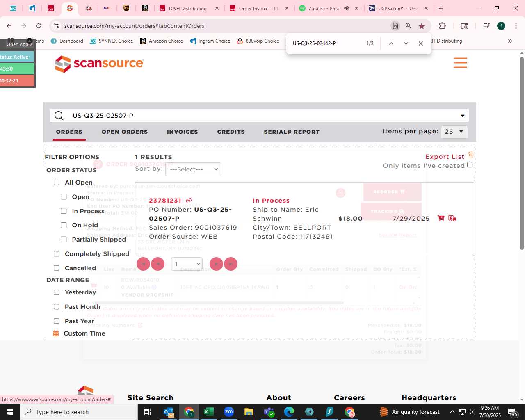525x420 pixels.
Task: Switch to the Serial# Report tab
Action: click(x=292, y=132)
